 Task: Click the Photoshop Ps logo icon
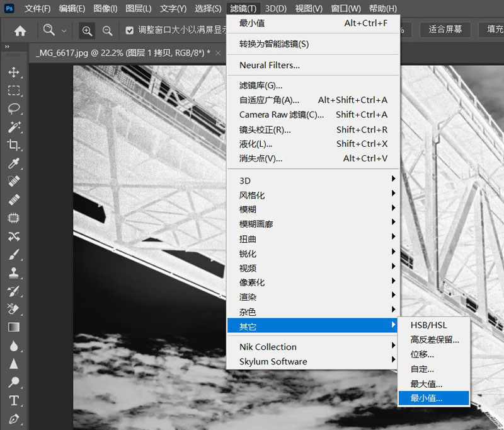(x=9, y=8)
